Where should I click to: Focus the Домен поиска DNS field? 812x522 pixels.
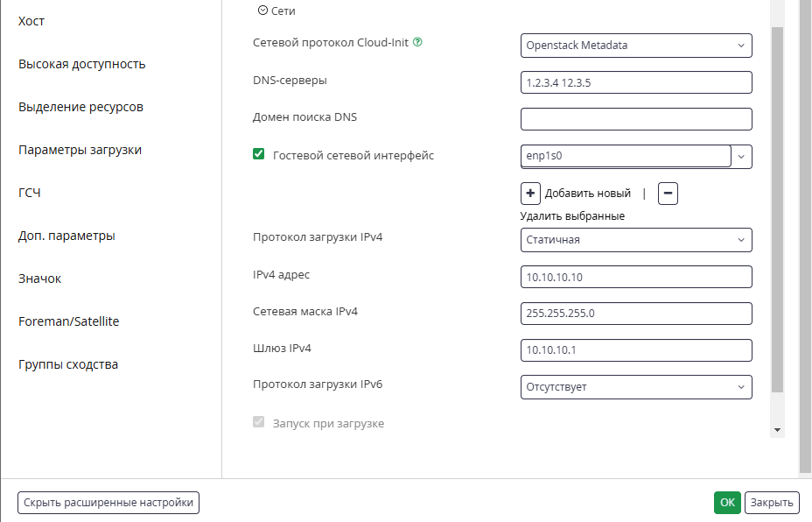tap(636, 119)
